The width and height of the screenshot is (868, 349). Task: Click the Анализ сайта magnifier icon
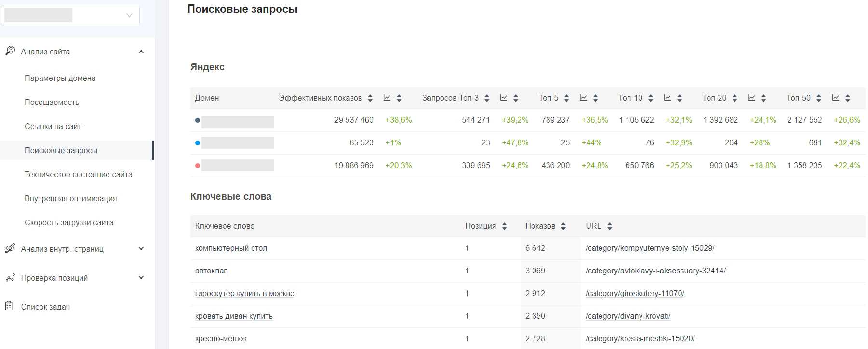pos(10,51)
